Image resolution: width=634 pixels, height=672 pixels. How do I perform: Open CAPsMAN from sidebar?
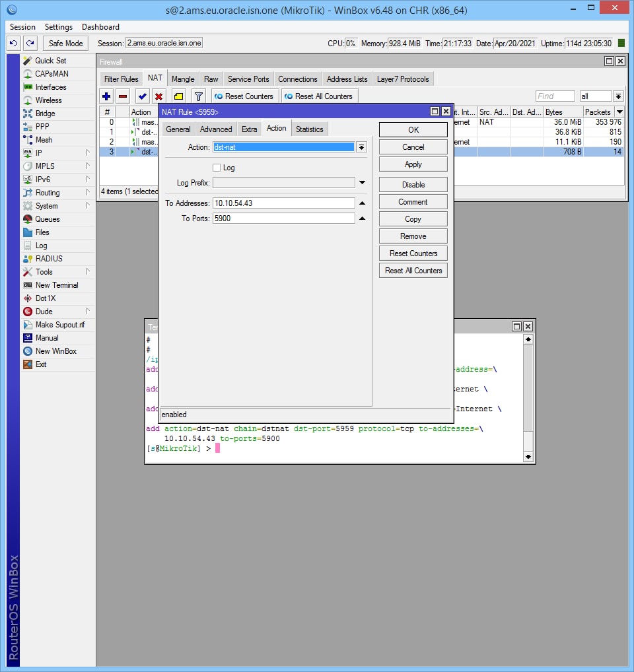coord(52,74)
